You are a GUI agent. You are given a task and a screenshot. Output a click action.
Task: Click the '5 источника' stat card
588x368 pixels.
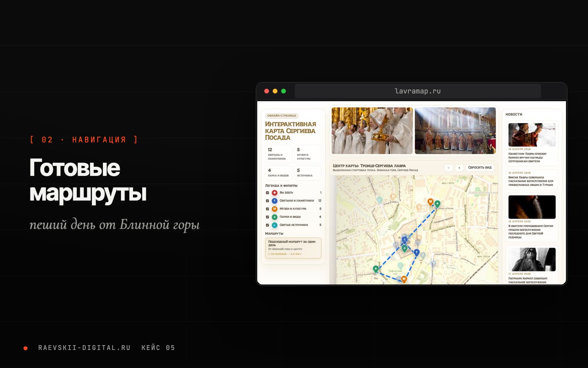pos(308,173)
